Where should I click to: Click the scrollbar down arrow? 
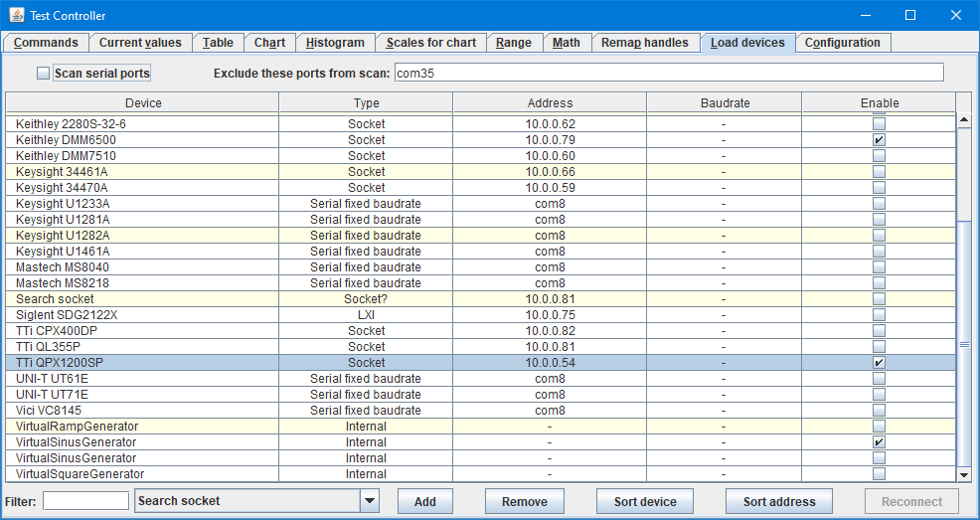[964, 475]
